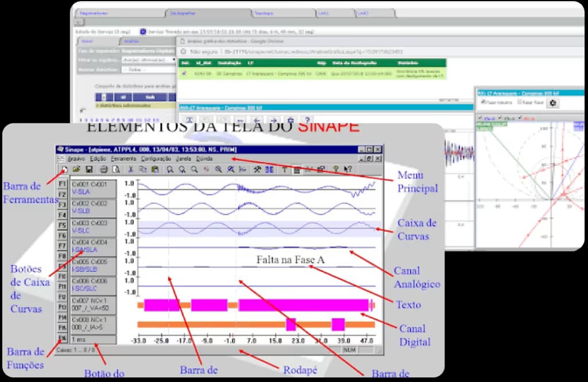Click the Paste clipboard icon in the toolbar

click(155, 170)
